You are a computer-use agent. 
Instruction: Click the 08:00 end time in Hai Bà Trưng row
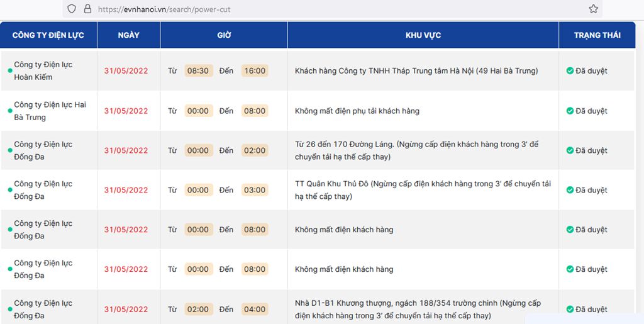(x=255, y=111)
